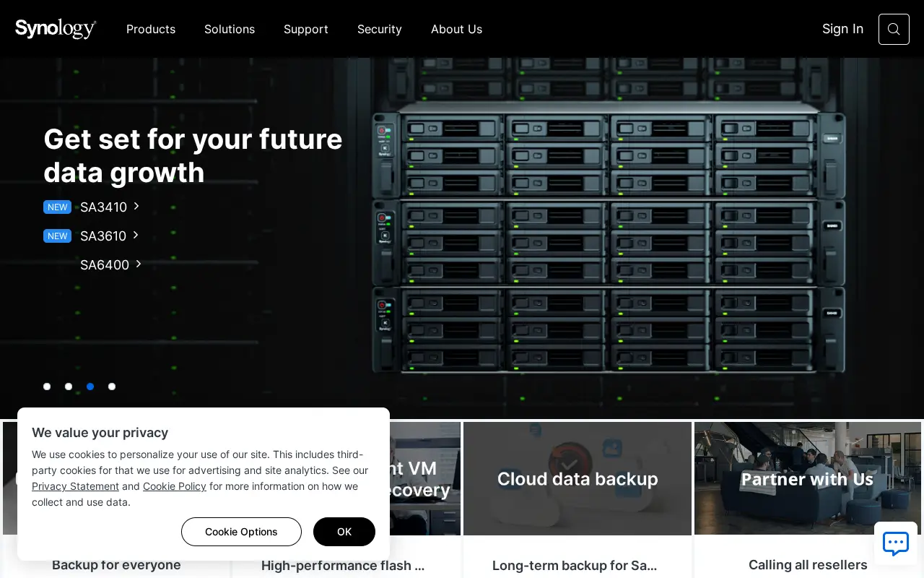Go to the second carousel slide dot
This screenshot has width=924, height=578.
click(69, 387)
